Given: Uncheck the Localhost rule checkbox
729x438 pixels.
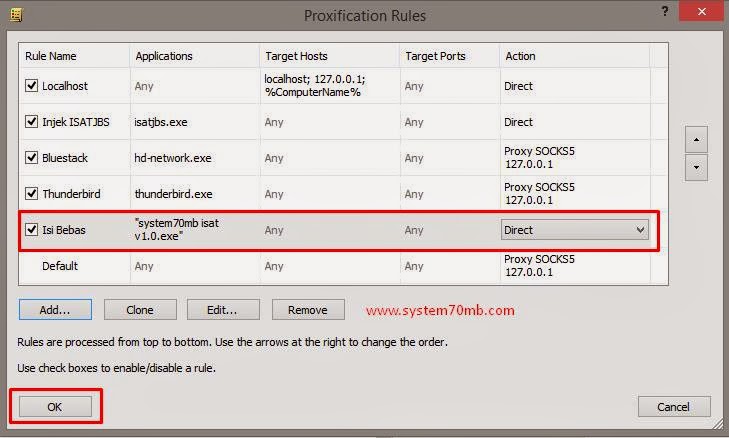Looking at the screenshot, I should click(31, 86).
